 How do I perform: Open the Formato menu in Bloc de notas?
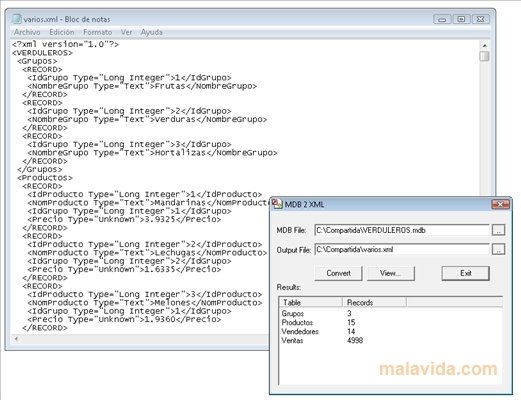(x=97, y=32)
